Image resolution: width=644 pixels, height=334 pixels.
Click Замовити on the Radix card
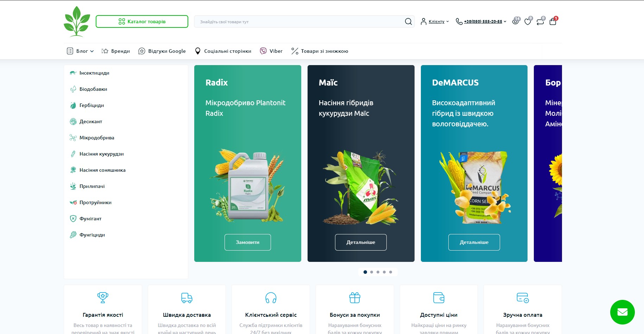click(248, 242)
